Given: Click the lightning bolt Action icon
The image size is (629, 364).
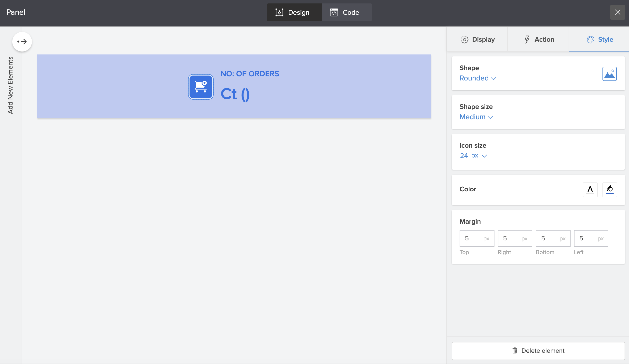Looking at the screenshot, I should 527,40.
